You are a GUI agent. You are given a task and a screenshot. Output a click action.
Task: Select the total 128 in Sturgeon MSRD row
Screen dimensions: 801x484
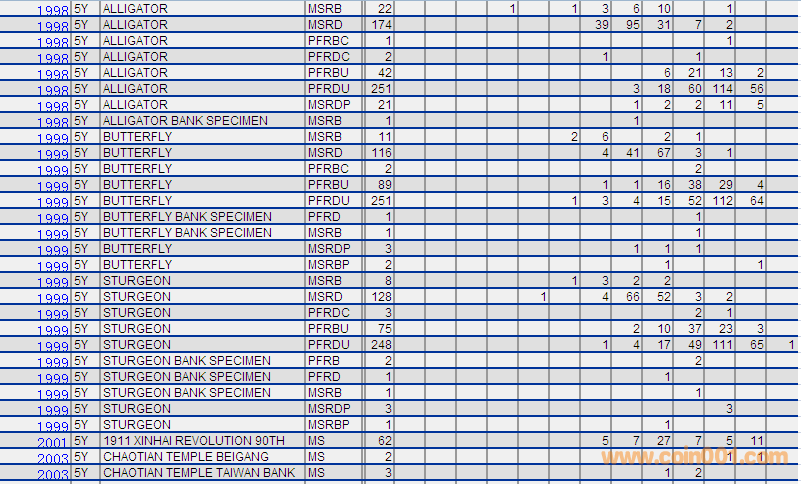pos(381,296)
